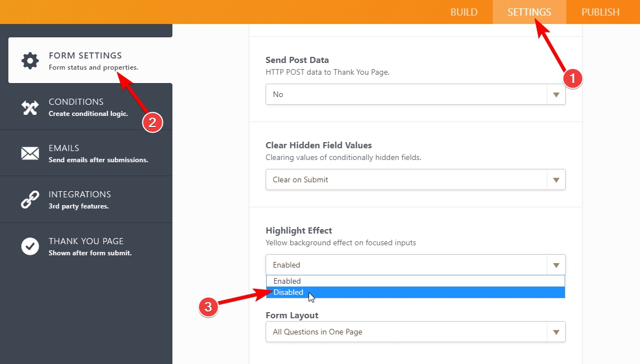
Task: Open THANK YOU PAGE sidebar section
Action: click(88, 246)
